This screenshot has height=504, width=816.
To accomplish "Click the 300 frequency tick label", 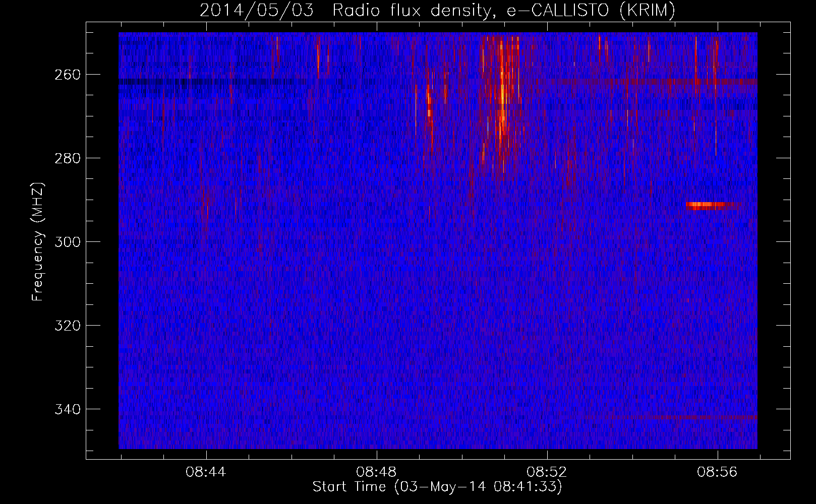I will pos(68,242).
